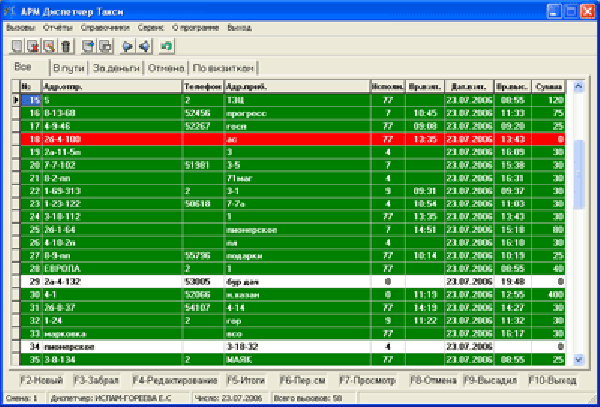Open the Вызовы menu

(x=20, y=27)
